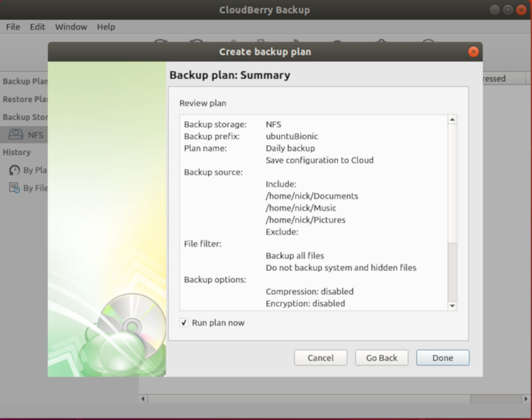Click the /home/nick/Pictures path text

[x=305, y=220]
